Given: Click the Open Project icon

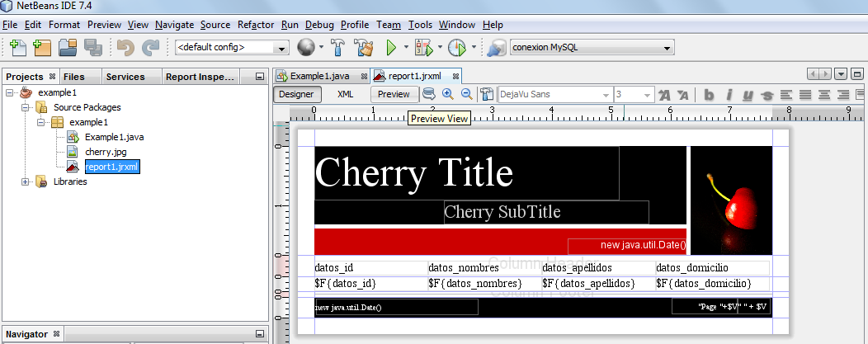Looking at the screenshot, I should coord(68,48).
